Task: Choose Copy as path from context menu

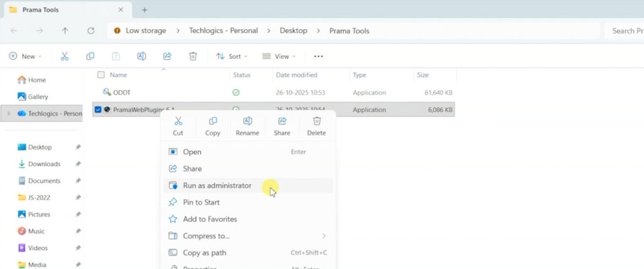Action: coord(204,253)
